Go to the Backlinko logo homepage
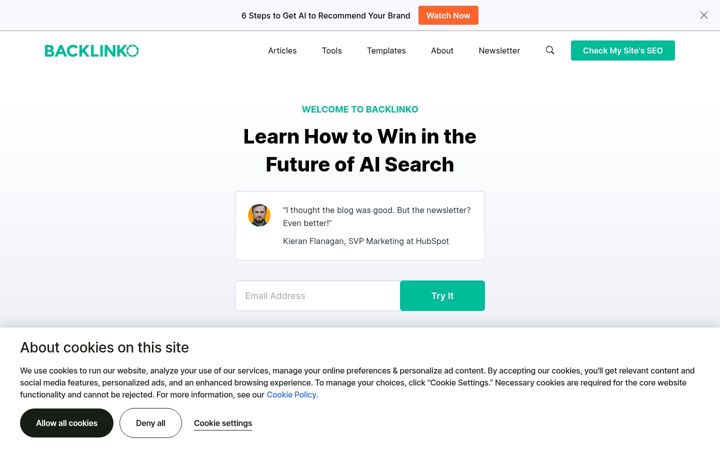 (91, 51)
